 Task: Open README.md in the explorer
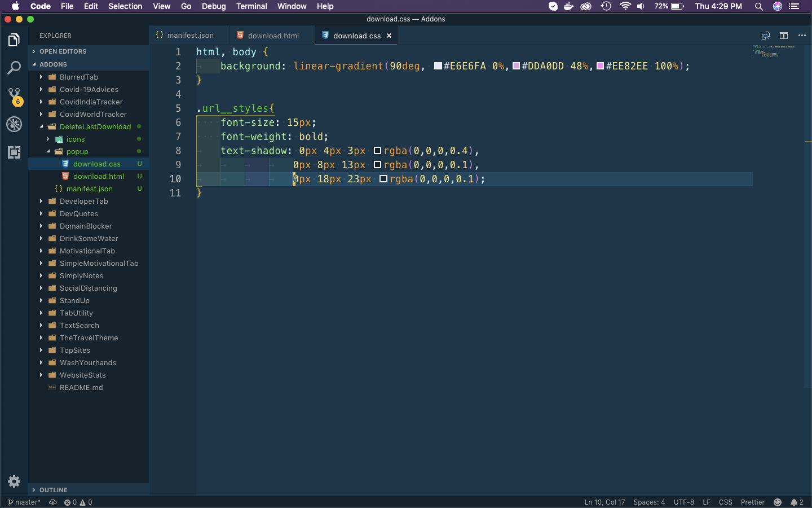click(x=89, y=387)
